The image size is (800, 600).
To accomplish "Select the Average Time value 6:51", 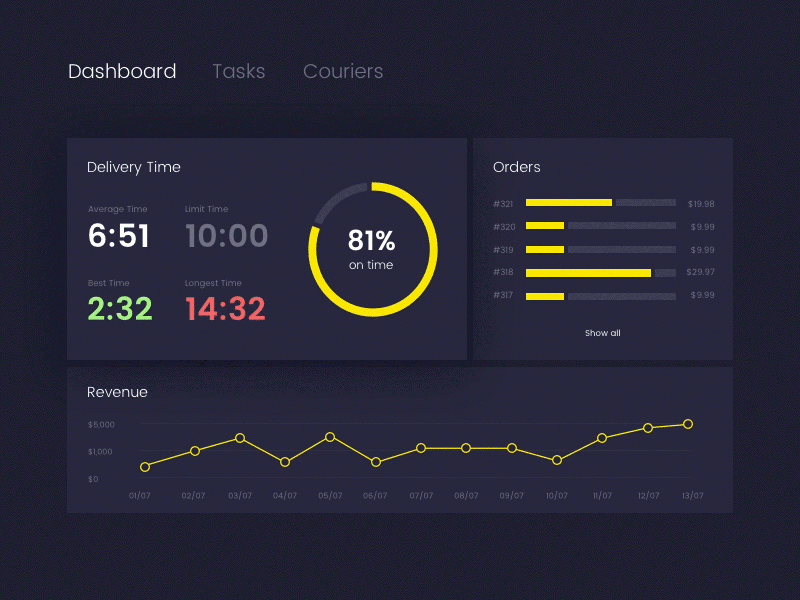I will coord(119,236).
